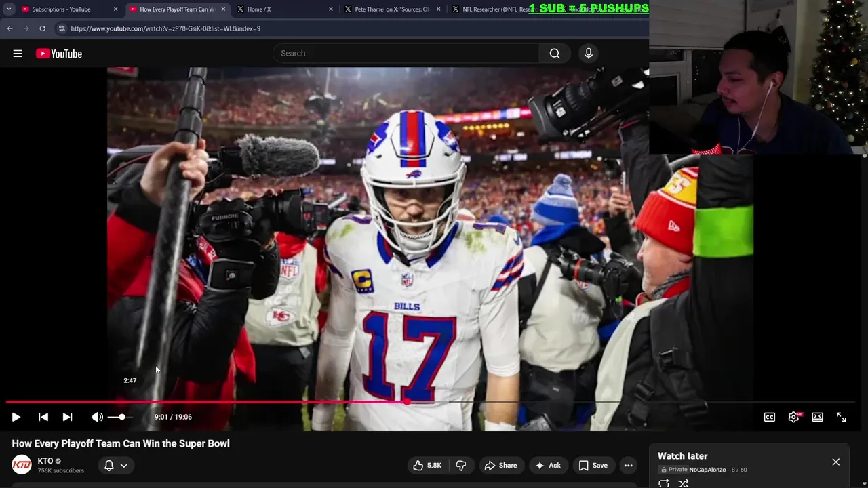Go to the YouTube home logo

click(x=59, y=54)
